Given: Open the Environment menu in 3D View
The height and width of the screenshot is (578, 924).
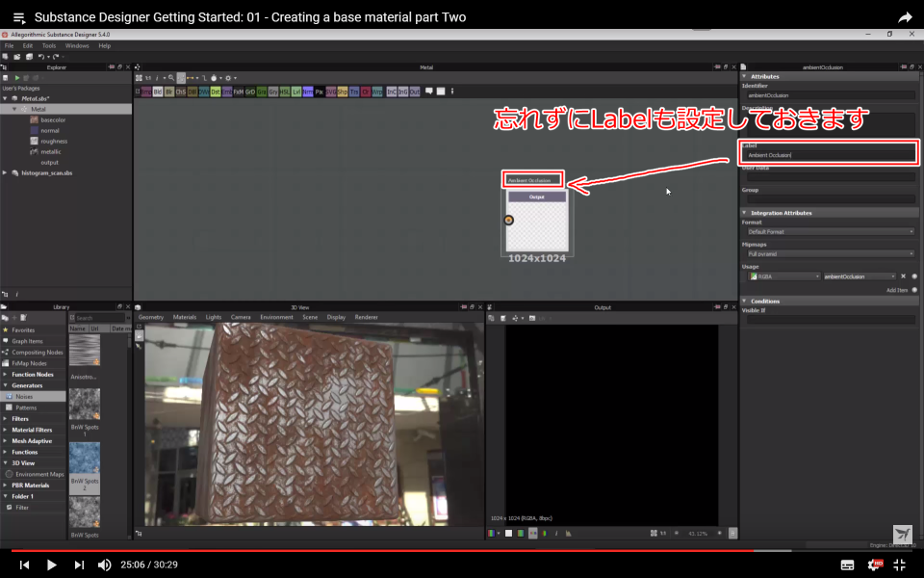Looking at the screenshot, I should coord(276,317).
